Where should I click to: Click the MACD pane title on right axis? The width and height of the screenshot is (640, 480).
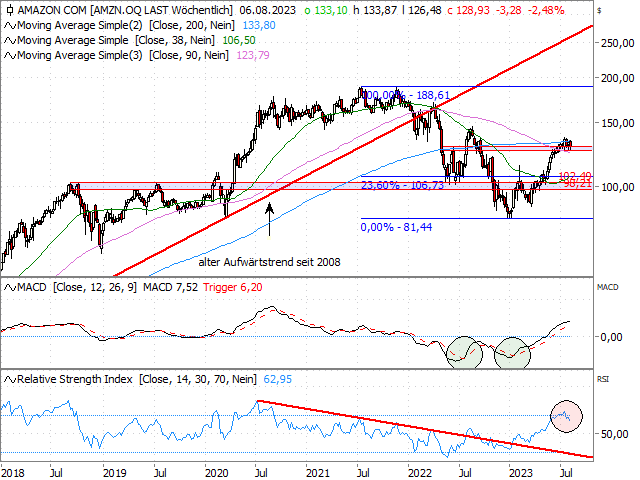(607, 287)
